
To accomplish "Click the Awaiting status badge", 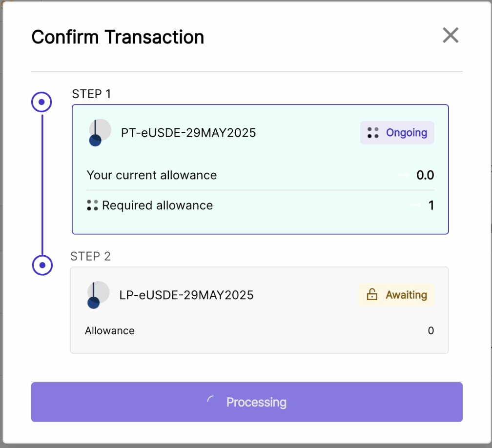I will click(396, 295).
